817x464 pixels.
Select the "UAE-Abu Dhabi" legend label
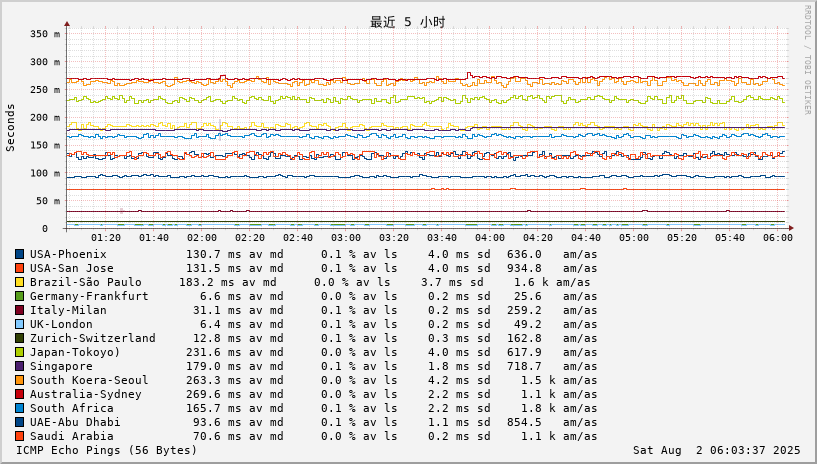(x=75, y=422)
